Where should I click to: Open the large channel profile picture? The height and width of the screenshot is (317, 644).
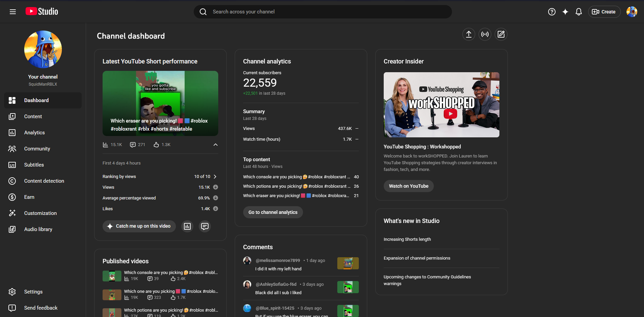click(43, 49)
